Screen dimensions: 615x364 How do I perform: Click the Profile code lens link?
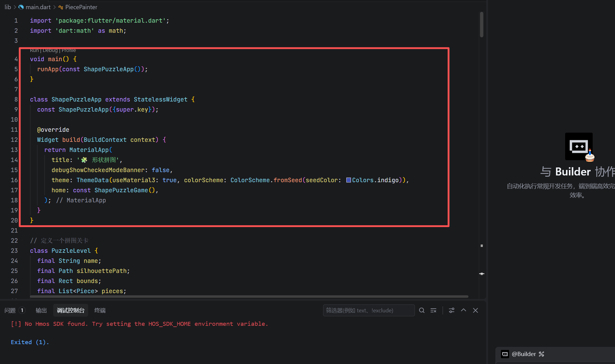(x=69, y=50)
